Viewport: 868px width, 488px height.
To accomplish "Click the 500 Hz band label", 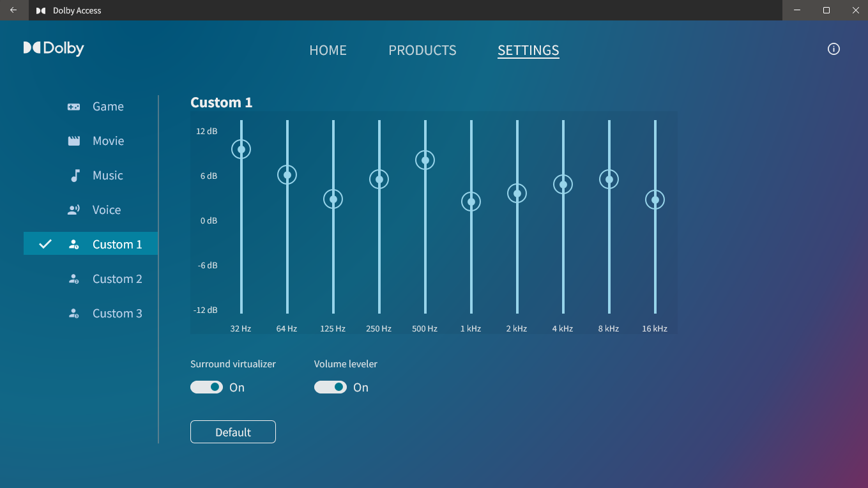I will point(425,329).
